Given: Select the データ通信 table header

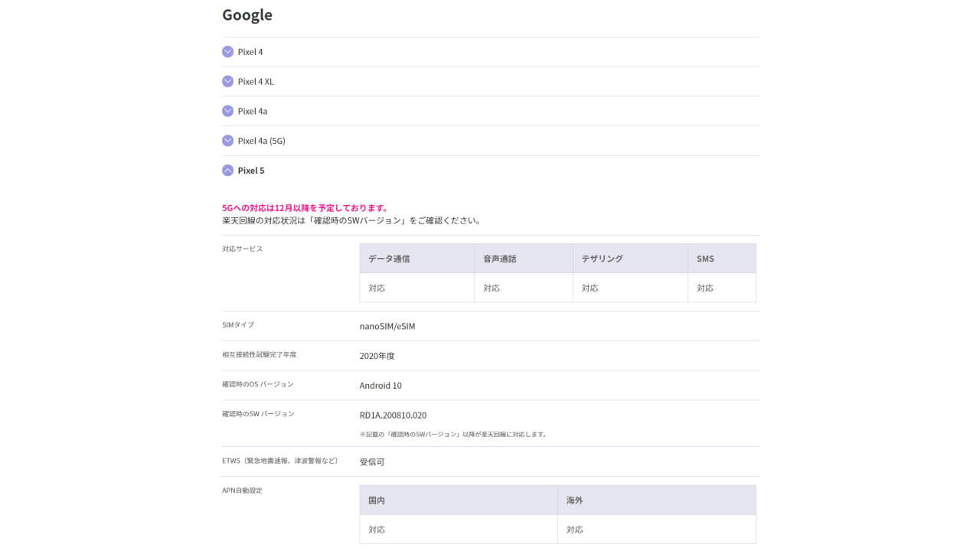Looking at the screenshot, I should pyautogui.click(x=389, y=259).
